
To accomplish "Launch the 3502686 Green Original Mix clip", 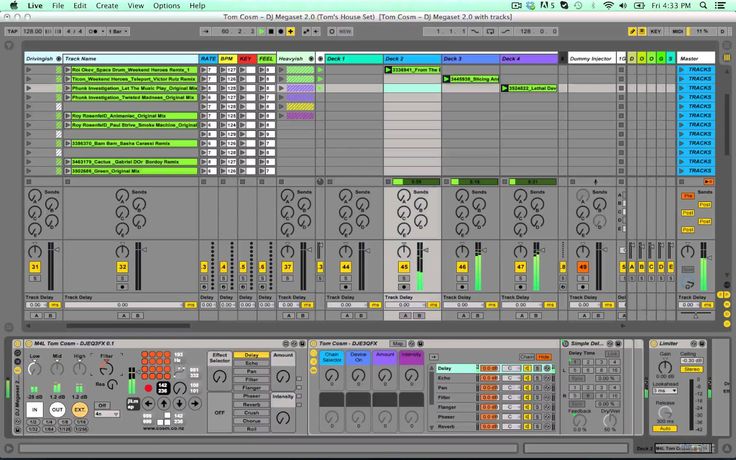I will click(x=68, y=171).
